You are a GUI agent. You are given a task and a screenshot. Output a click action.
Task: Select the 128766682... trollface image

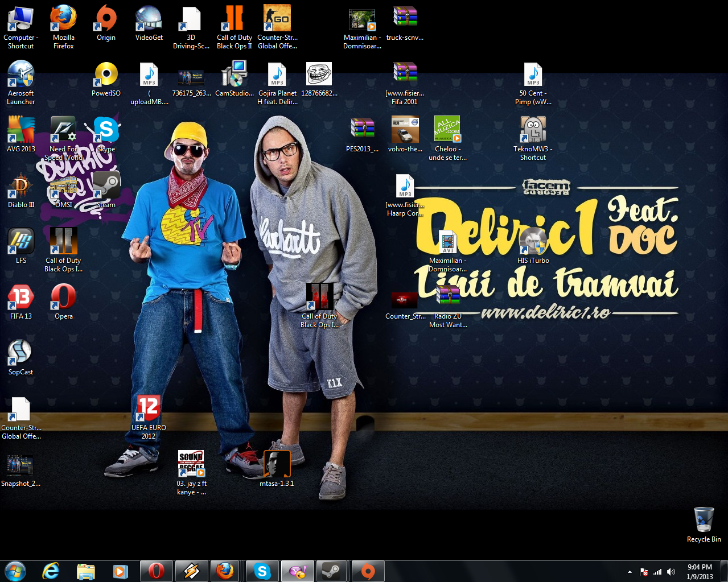319,79
